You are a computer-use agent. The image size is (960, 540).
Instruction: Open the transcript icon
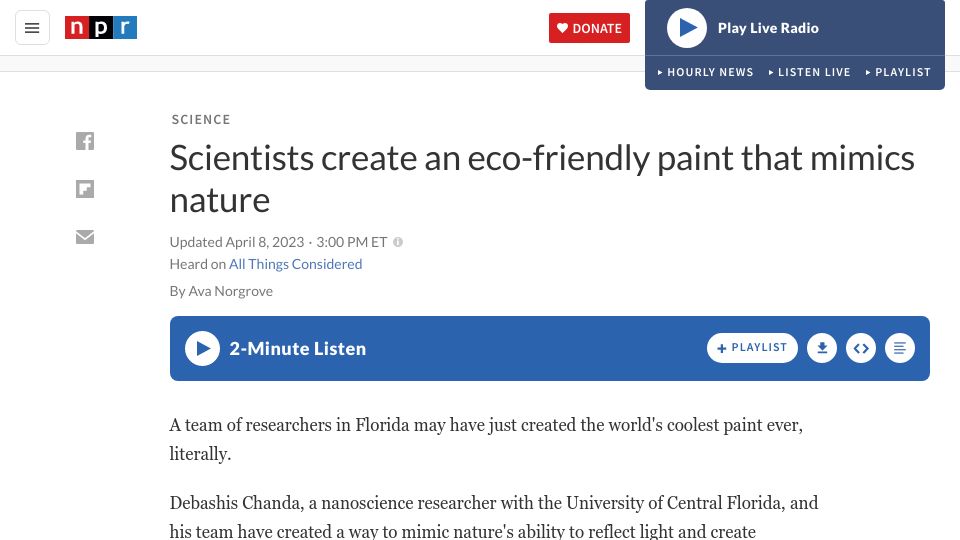coord(900,348)
